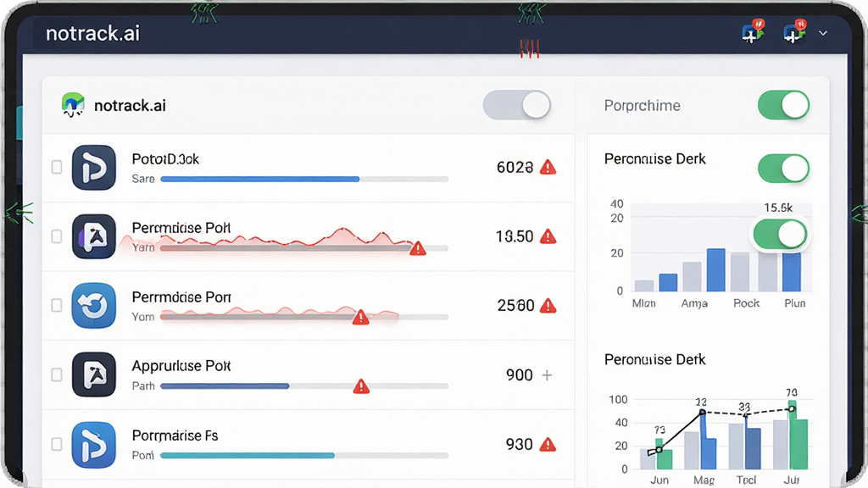
Task: Open the first notification icon in the top bar
Action: click(753, 32)
